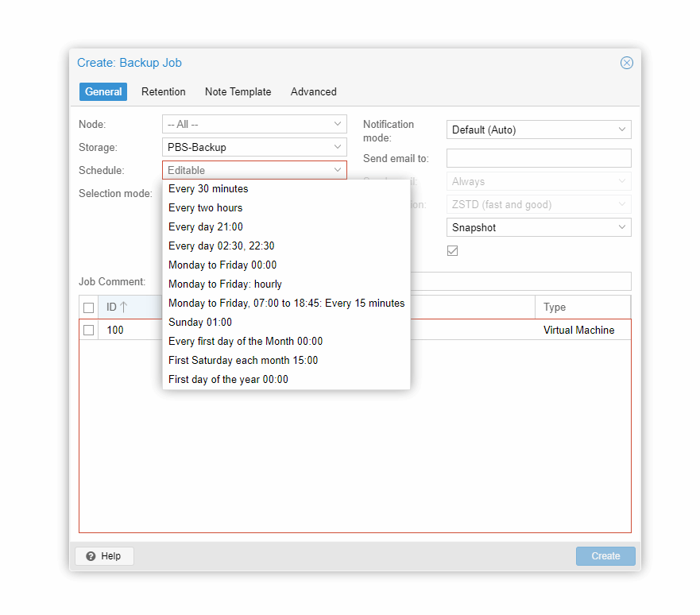Go to the Advanced tab
This screenshot has width=700, height=615.
coord(313,91)
